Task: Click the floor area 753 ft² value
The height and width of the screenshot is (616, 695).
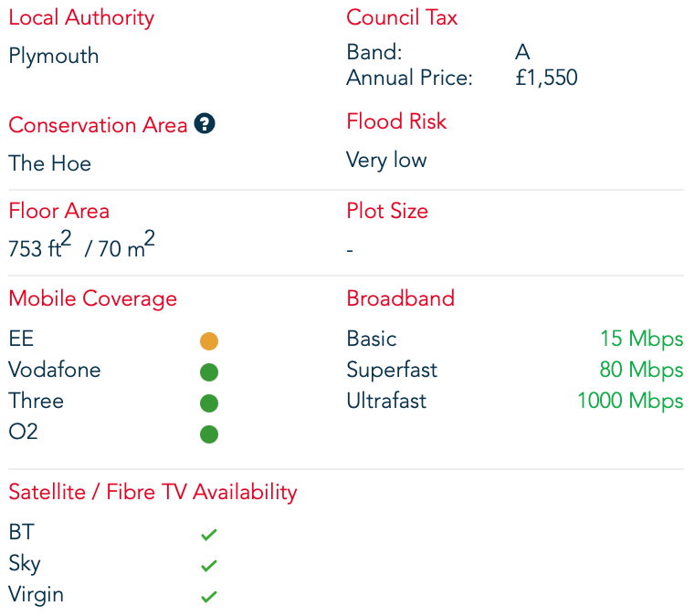Action: 40,247
